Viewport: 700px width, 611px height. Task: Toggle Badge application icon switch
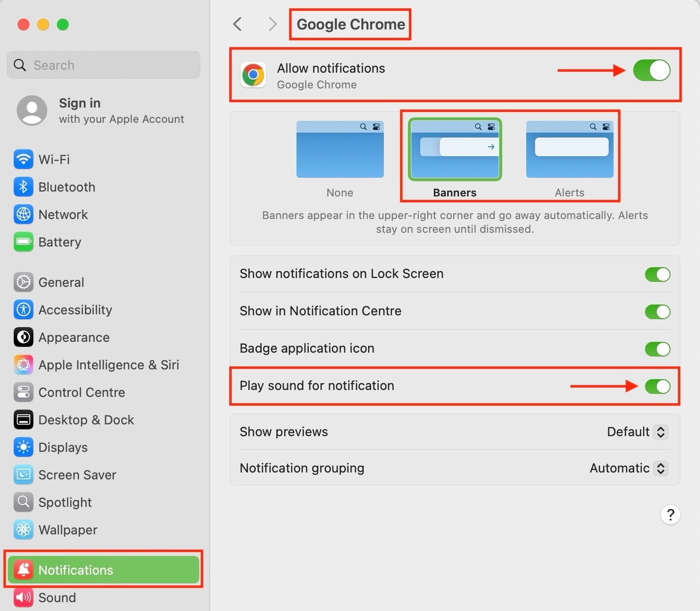657,349
